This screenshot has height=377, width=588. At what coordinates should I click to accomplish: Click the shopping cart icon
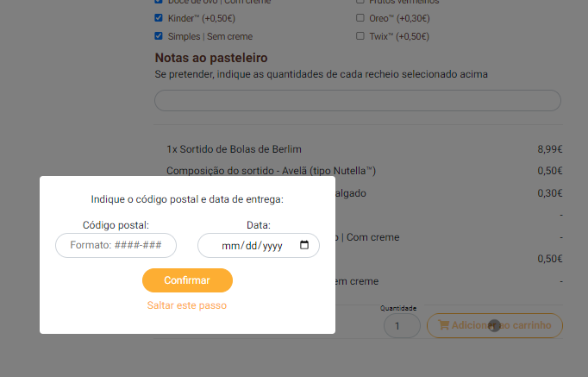(444, 325)
